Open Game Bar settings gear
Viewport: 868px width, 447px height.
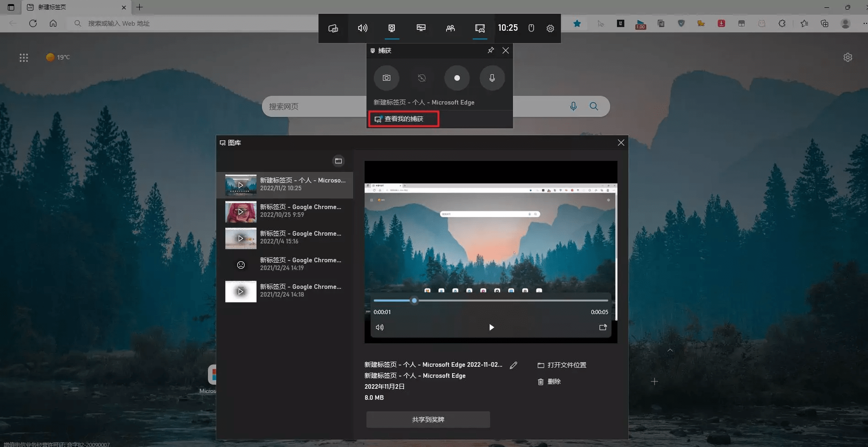click(x=550, y=28)
